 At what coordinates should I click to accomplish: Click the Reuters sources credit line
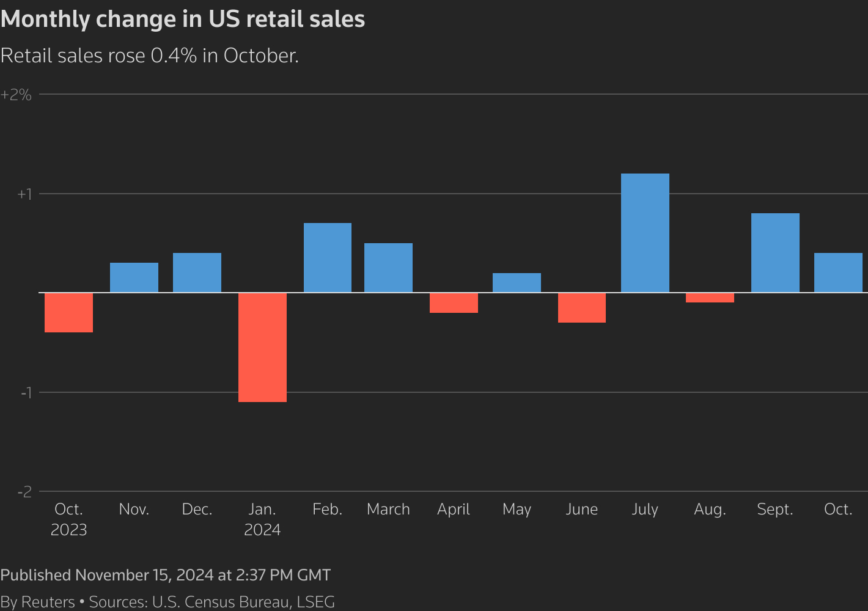[167, 602]
